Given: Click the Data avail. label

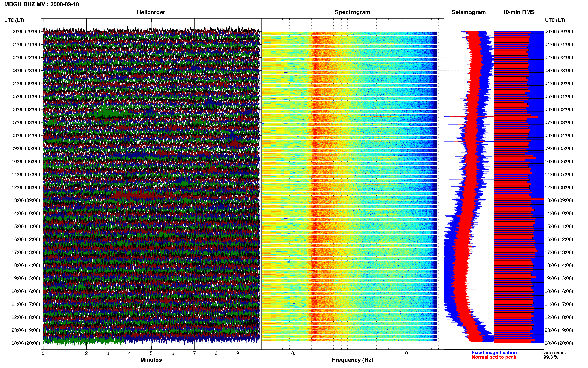Looking at the screenshot, I should point(554,352).
